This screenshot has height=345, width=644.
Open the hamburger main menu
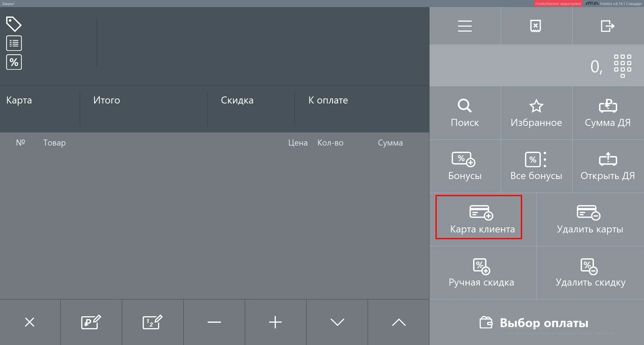pyautogui.click(x=465, y=26)
